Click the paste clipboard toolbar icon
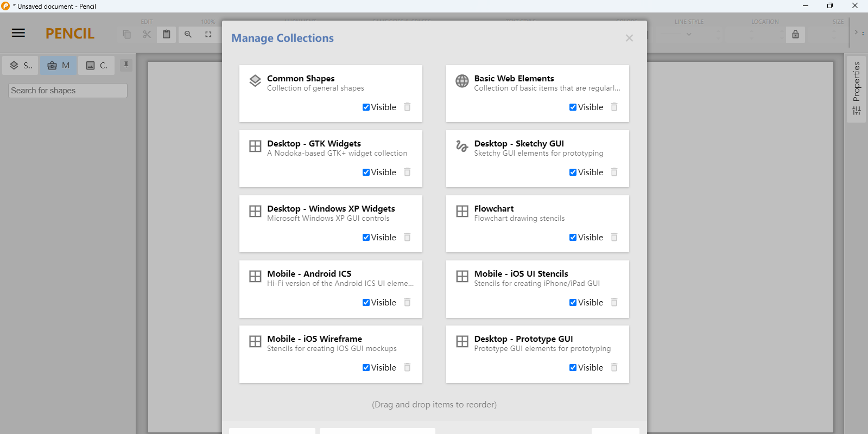This screenshot has height=434, width=868. (x=167, y=34)
